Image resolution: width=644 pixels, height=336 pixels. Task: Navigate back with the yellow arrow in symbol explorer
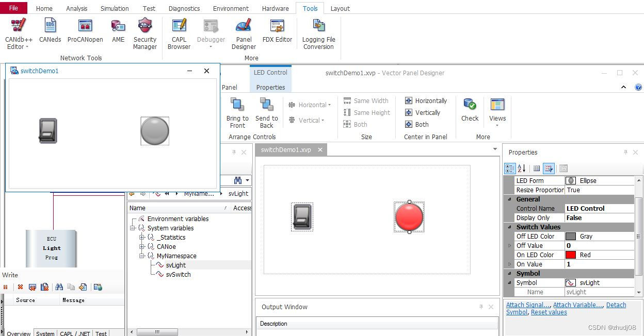click(x=132, y=193)
